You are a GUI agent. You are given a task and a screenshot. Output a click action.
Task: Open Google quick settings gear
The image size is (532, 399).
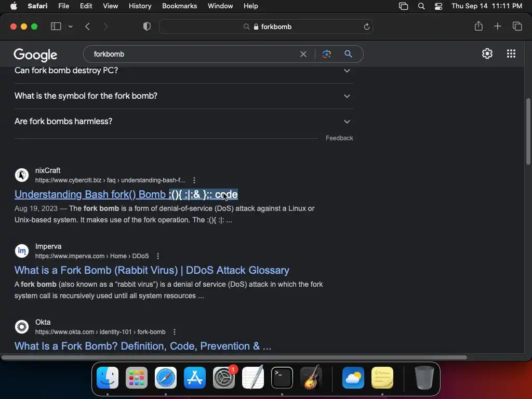tap(487, 54)
